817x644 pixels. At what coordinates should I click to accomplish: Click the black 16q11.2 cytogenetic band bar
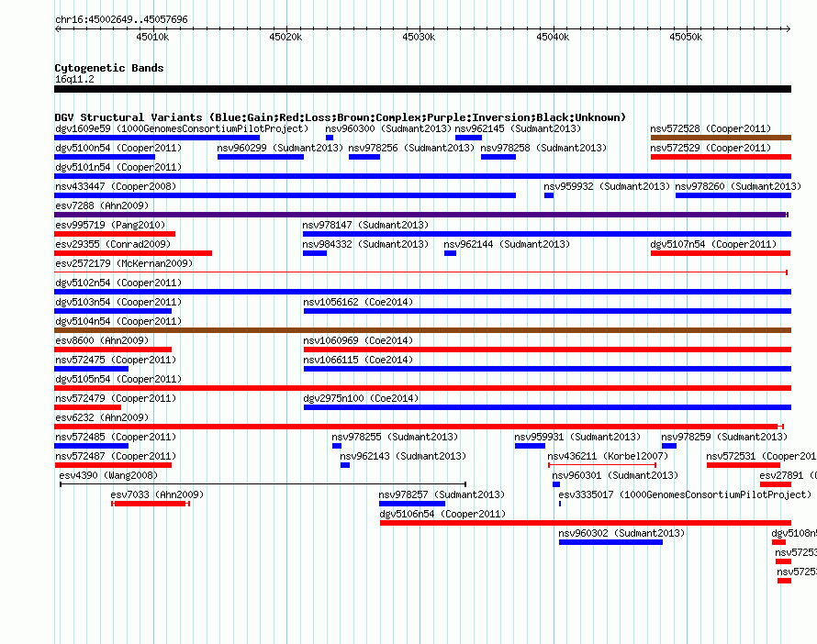click(x=422, y=89)
